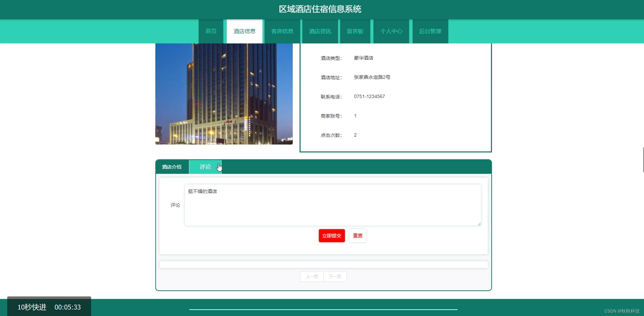Click the 重置 button
Viewport: 644px width, 316px height.
tap(357, 236)
